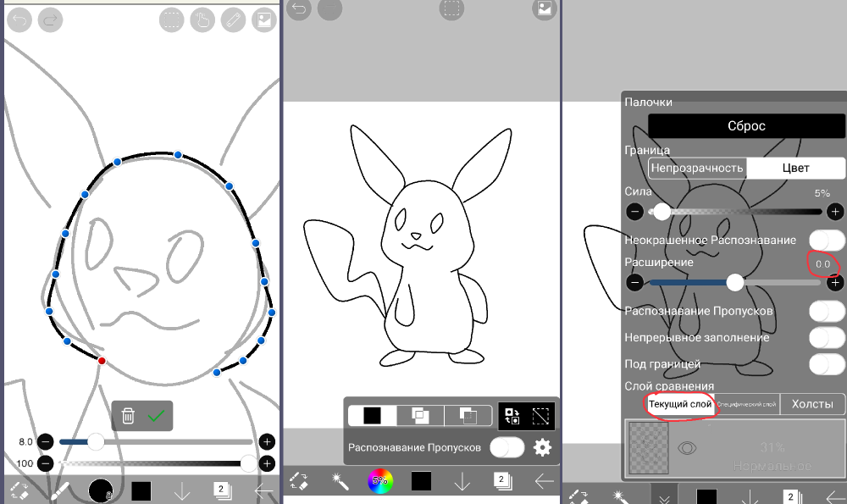Select the magic wand in the middle panel
The image size is (847, 504).
[340, 481]
